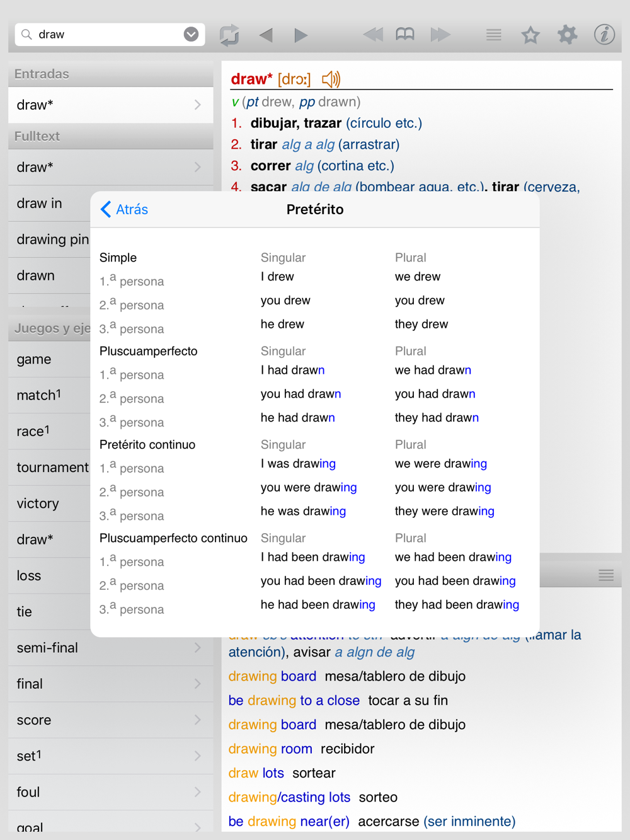Select 'semi-final' in the sidebar list
630x840 pixels.
(x=111, y=648)
